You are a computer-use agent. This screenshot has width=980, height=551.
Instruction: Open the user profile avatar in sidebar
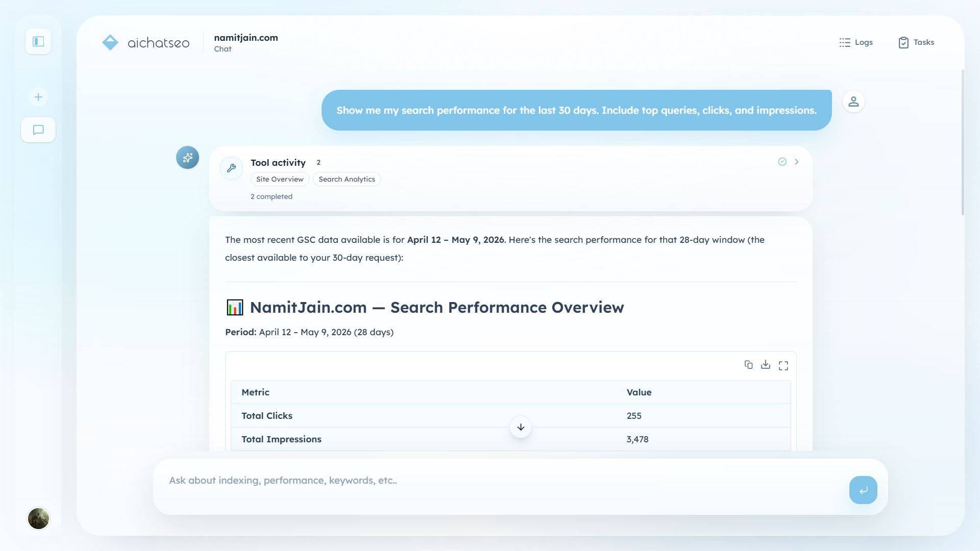click(x=38, y=518)
